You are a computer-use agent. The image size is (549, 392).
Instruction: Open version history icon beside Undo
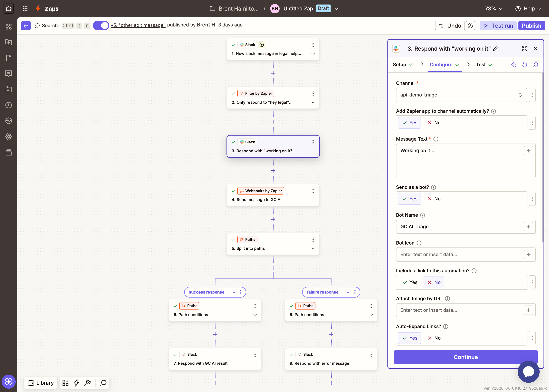tap(470, 25)
